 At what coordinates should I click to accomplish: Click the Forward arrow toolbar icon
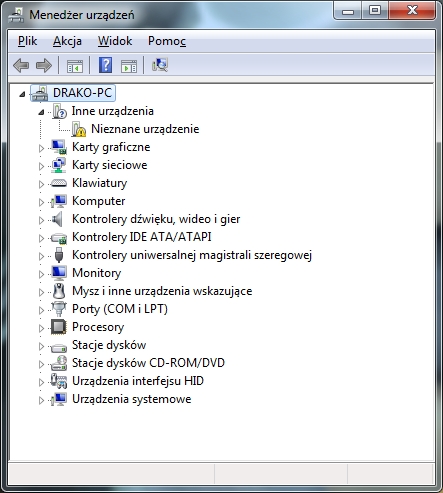44,65
